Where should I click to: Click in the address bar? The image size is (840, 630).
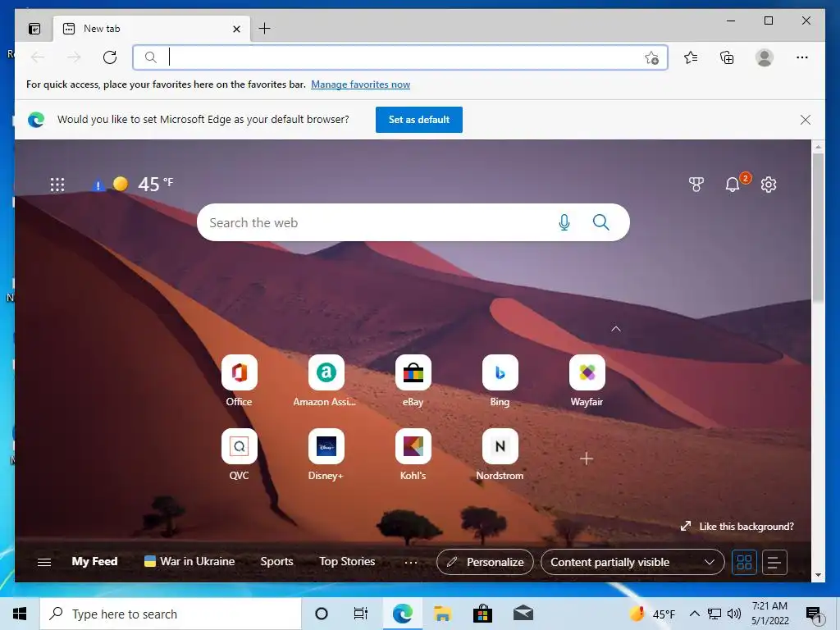point(400,57)
